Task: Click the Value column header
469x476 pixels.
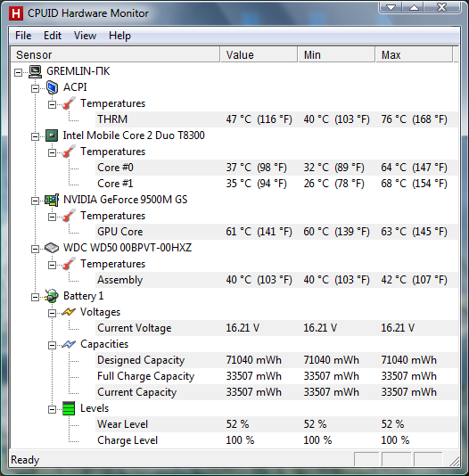Action: tap(259, 55)
